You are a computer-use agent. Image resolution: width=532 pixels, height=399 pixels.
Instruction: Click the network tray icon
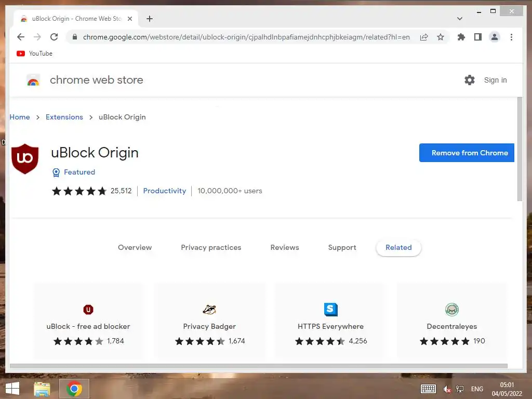pos(460,389)
